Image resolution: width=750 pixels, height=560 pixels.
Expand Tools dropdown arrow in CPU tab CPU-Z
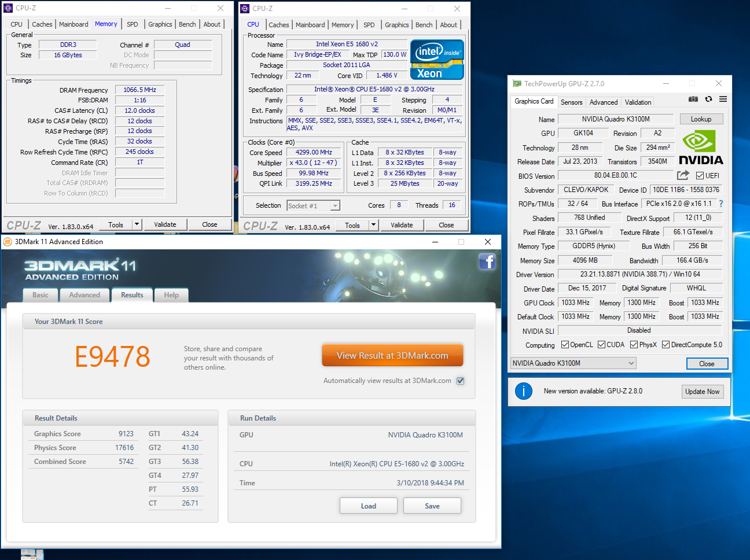374,225
